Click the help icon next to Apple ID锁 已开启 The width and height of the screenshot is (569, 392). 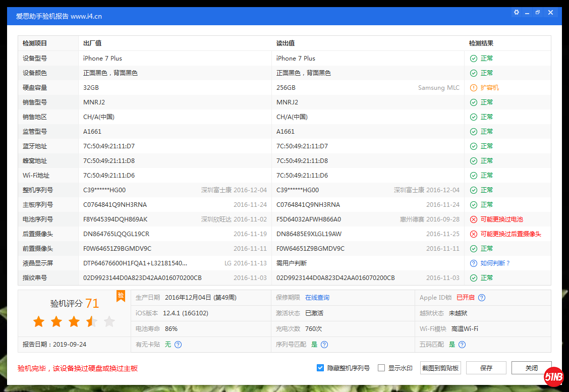(x=481, y=298)
